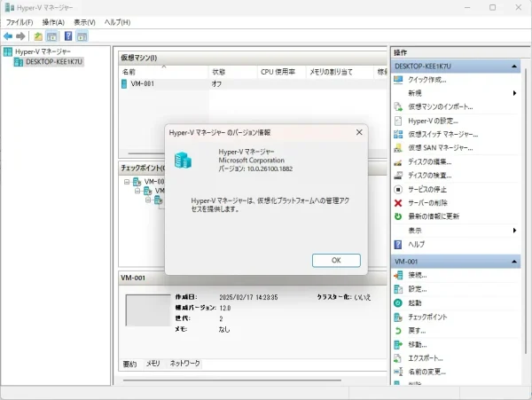Viewport: 532px width, 400px height.
Task: Click the ディスクの検査 icon
Action: pyautogui.click(x=398, y=176)
